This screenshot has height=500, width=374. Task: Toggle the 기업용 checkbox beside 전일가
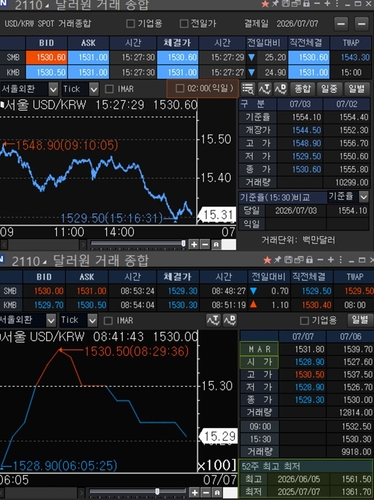[130, 24]
